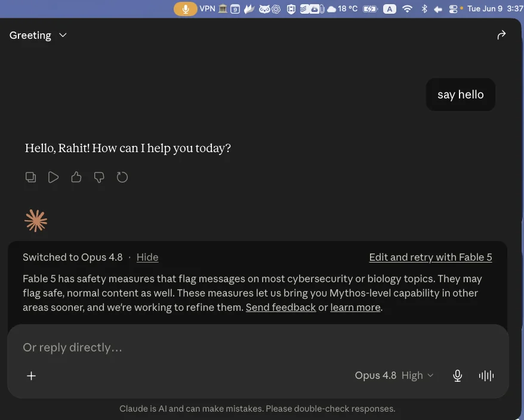Click the 'Hello, Rahit!' response text
This screenshot has height=420, width=524.
click(128, 148)
